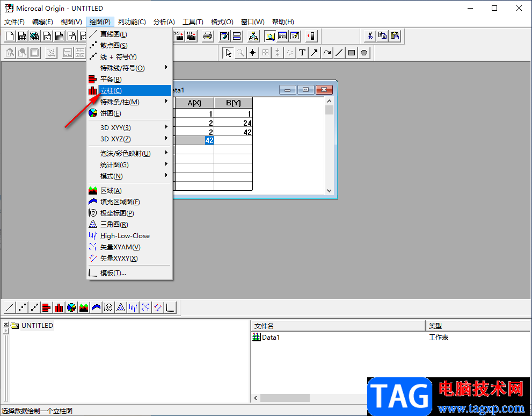This screenshot has height=416, width=532.
Task: Click Vector XYAM icon in bottom toolbar
Action: click(x=145, y=307)
